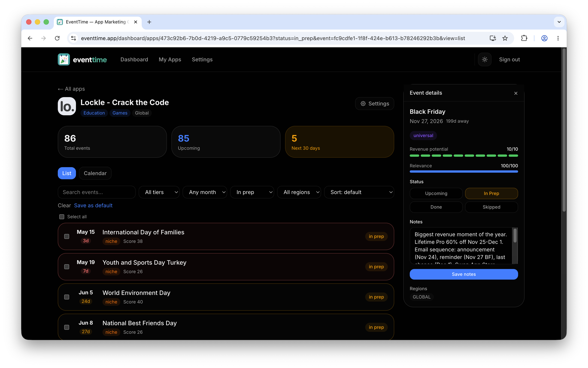Set status to Done
Screen dimensions: 588x368
click(x=436, y=207)
